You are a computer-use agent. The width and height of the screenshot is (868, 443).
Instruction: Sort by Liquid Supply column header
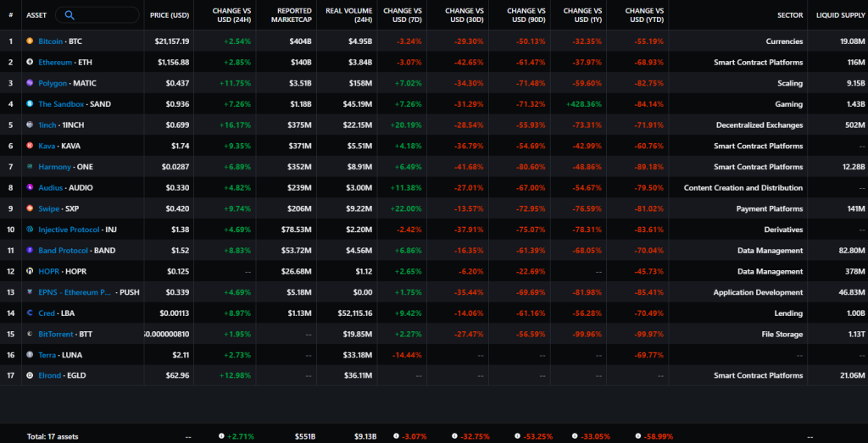[x=840, y=15]
